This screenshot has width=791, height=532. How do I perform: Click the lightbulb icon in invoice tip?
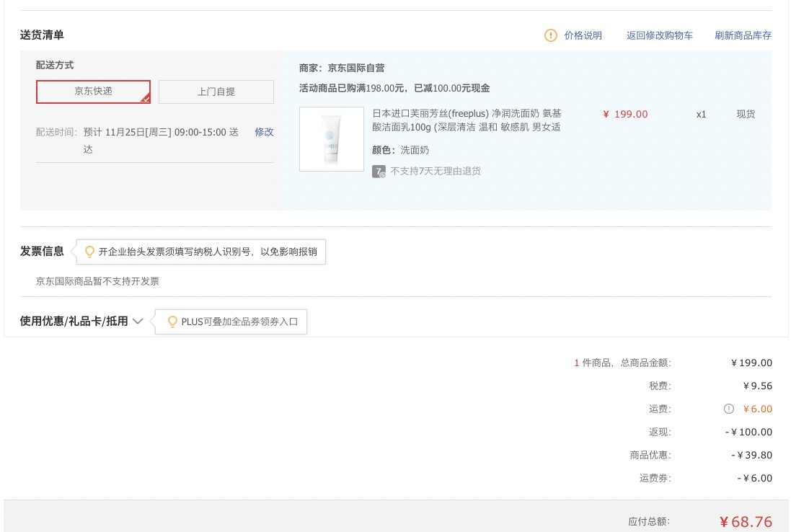[89, 252]
